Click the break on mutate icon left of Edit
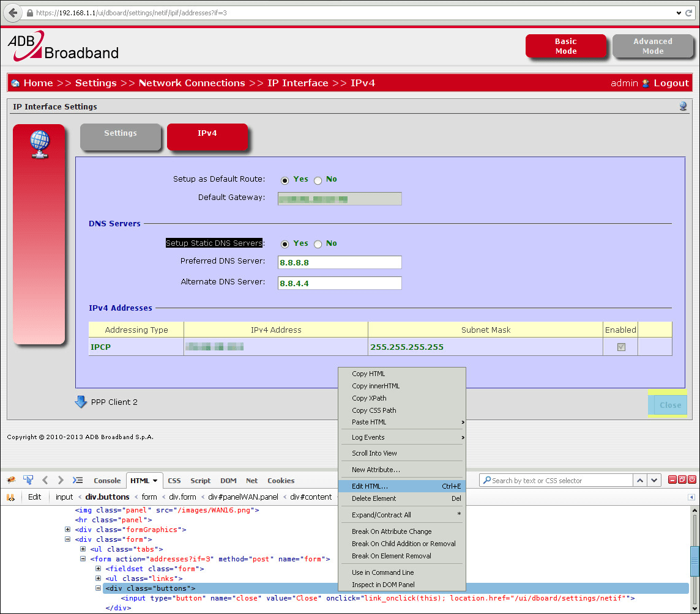The height and width of the screenshot is (614, 700). (x=10, y=497)
